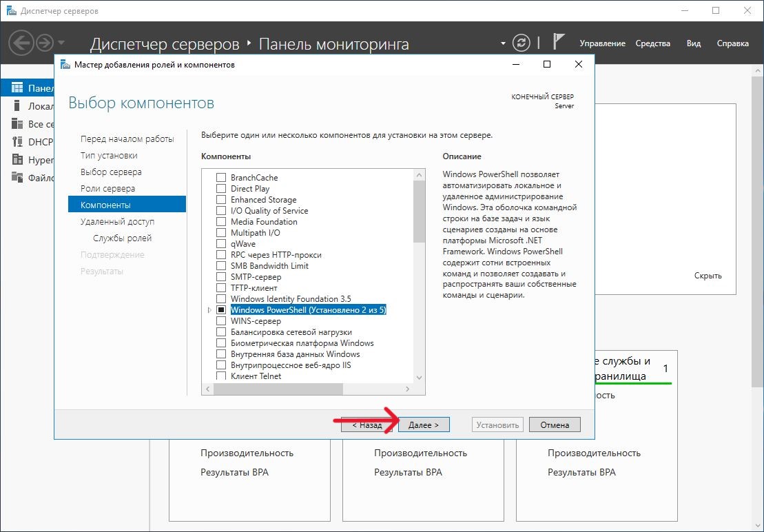Screen dimensions: 764x532
Task: Expand the Windows PowerShell tree node
Action: tap(209, 310)
